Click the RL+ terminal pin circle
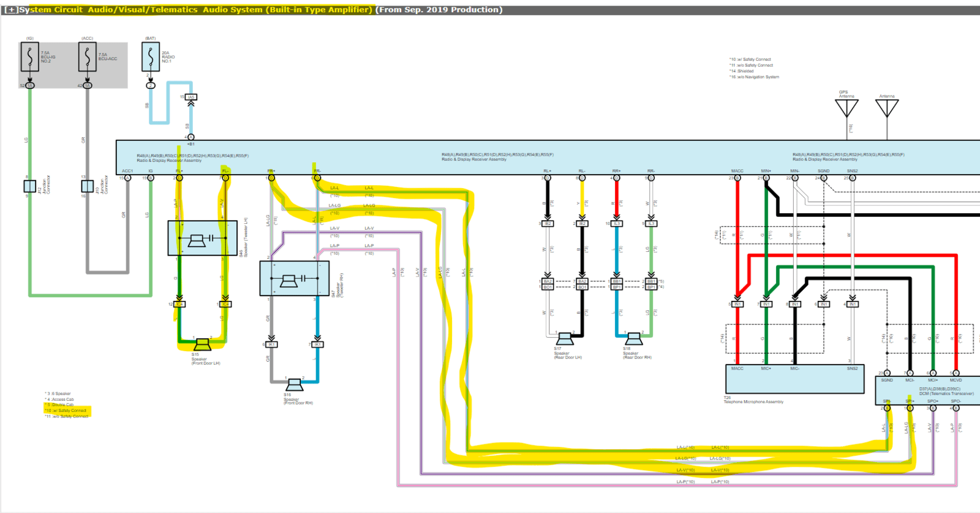This screenshot has height=513, width=980. point(548,178)
